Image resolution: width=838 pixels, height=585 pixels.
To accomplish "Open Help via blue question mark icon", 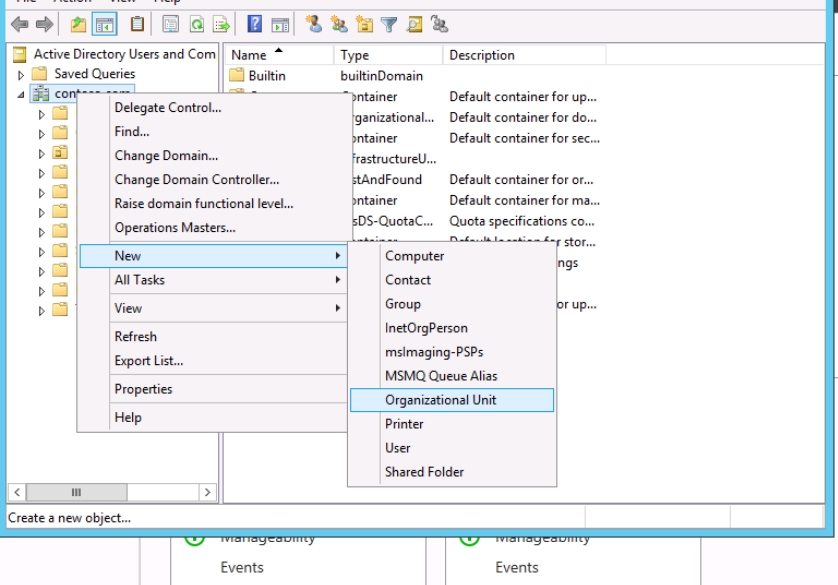I will pos(254,24).
